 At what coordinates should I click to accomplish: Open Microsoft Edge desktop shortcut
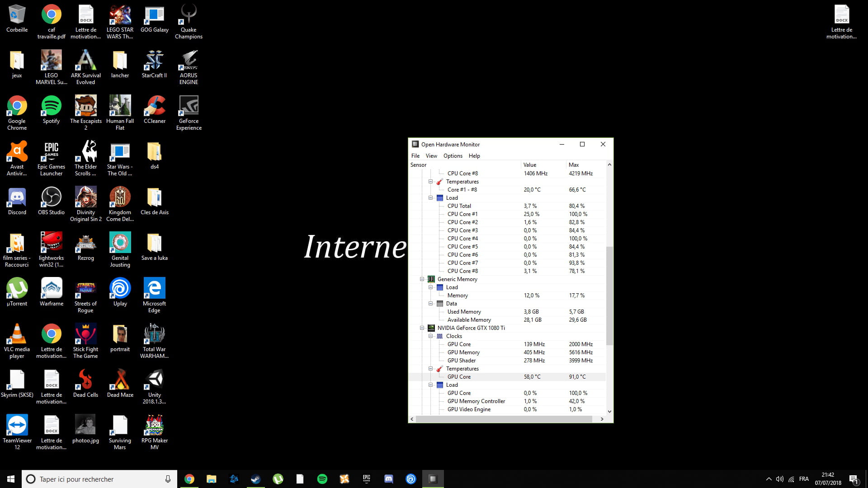click(x=154, y=295)
